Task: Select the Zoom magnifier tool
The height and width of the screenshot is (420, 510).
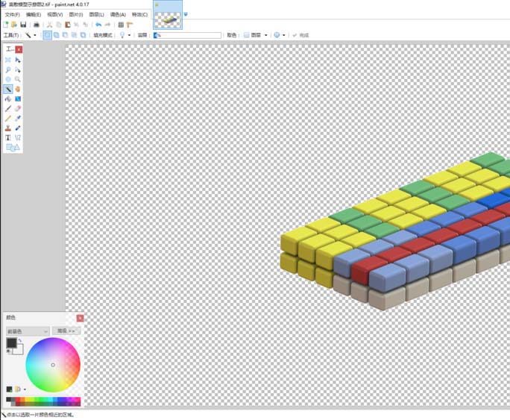Action: point(18,79)
